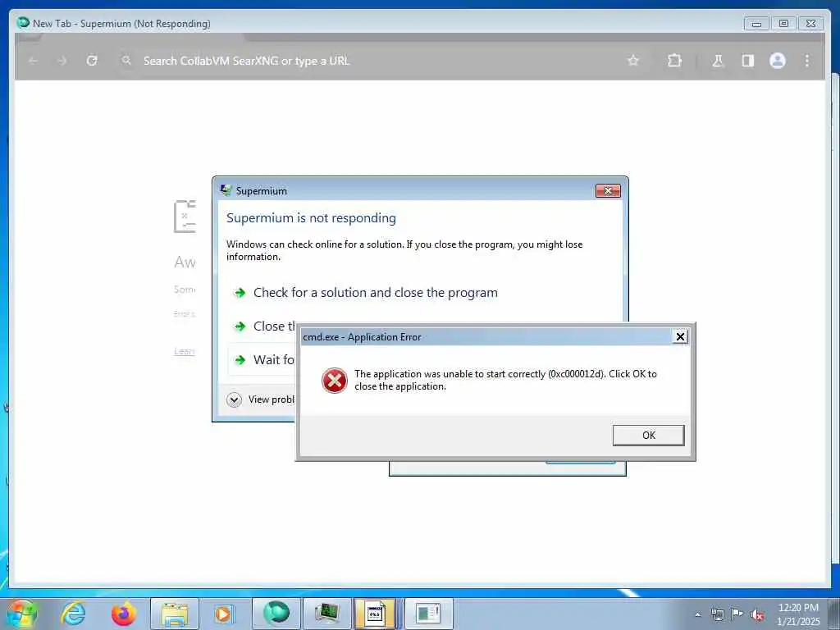Launch Firefox from the taskbar

tap(123, 614)
